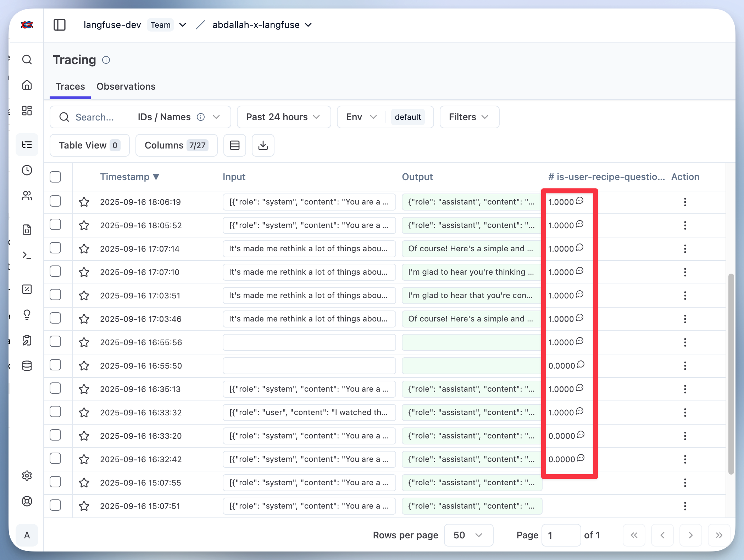
Task: Switch to the Observations tab
Action: 126,86
